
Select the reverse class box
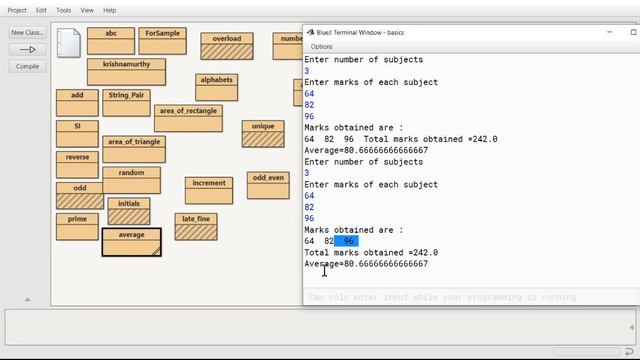[77, 165]
